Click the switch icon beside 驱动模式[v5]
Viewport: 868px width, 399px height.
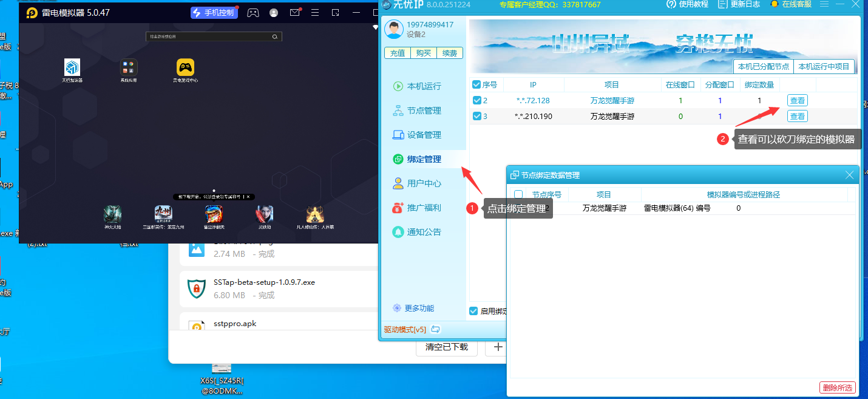click(x=435, y=329)
